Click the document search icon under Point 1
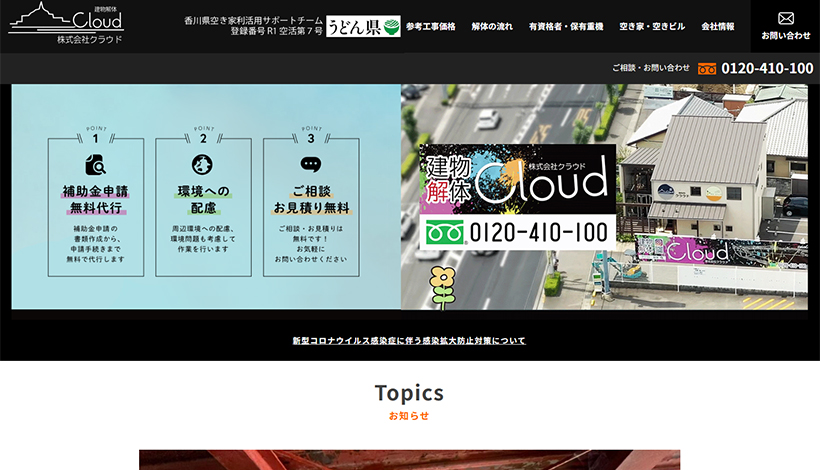820x470 pixels. click(x=96, y=164)
